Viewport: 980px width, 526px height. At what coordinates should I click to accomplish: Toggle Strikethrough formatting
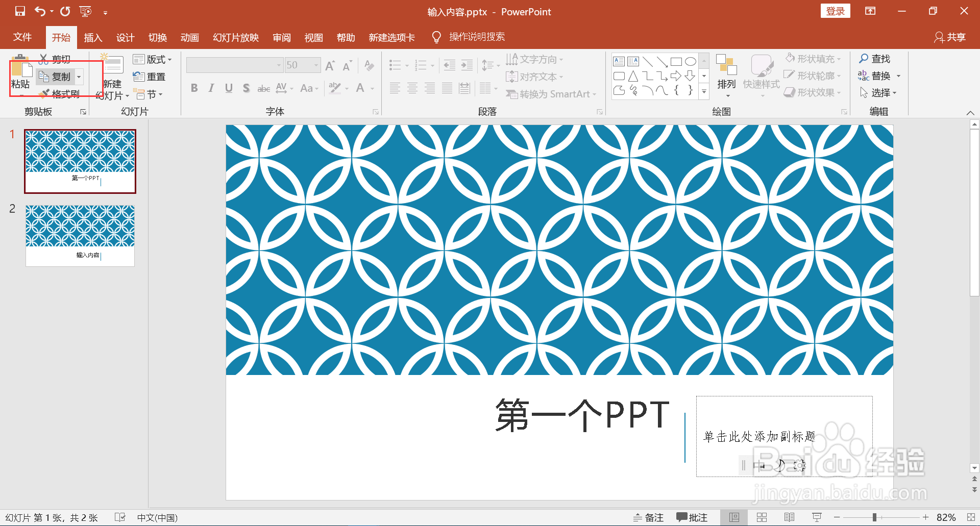point(263,88)
